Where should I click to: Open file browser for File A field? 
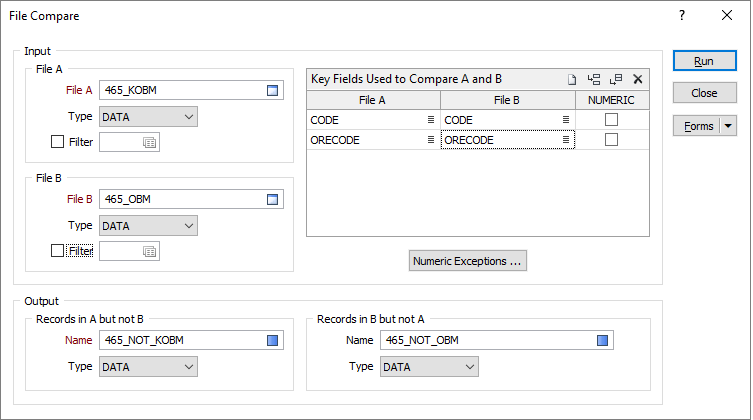pos(272,90)
